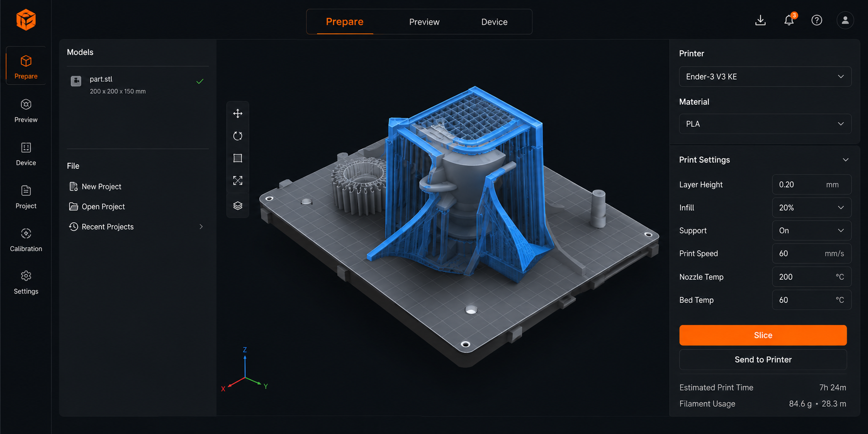
Task: Click the Layer Height input field
Action: [x=811, y=184]
